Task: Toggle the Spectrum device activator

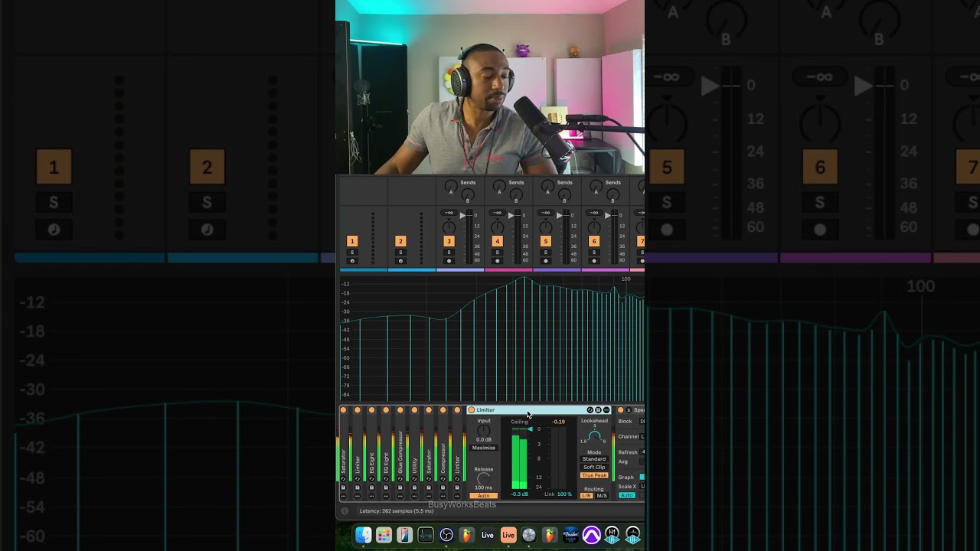Action: click(x=620, y=410)
